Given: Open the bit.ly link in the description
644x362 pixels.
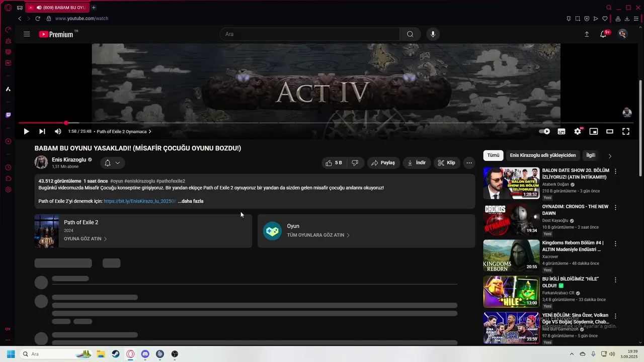Looking at the screenshot, I should pyautogui.click(x=140, y=201).
